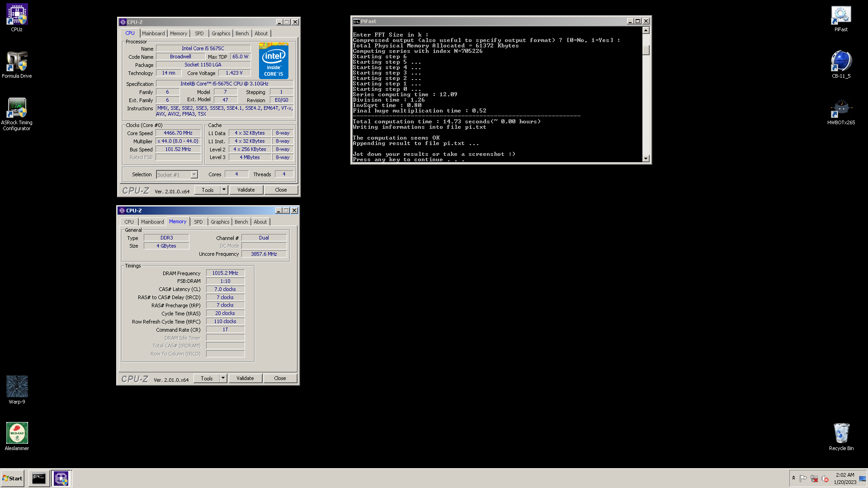Click the Uncore Frequency 3857.6 MHz value
The image size is (868, 488).
(x=264, y=254)
